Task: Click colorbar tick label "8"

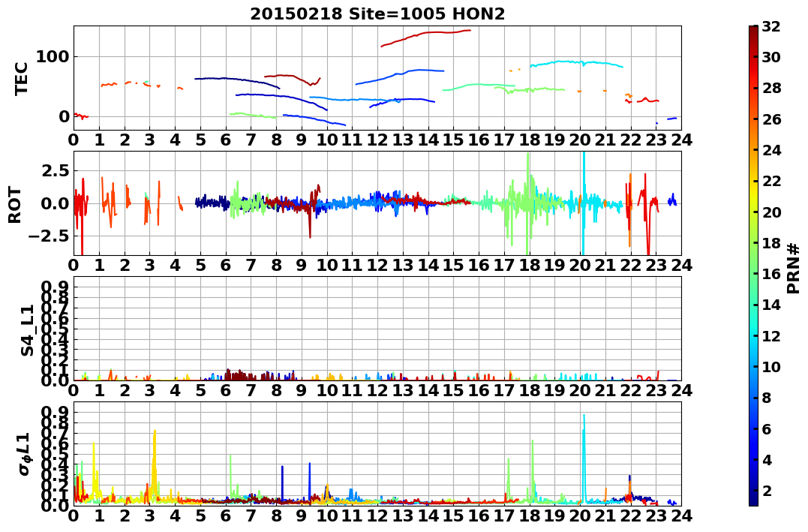Action: 767,398
